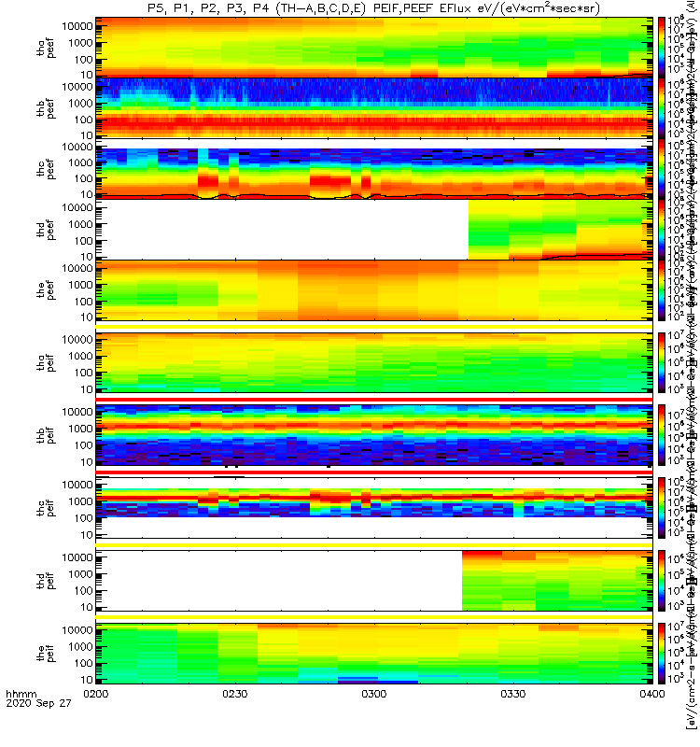This screenshot has height=747, width=700.
Task: Click the "the peef" panel label
Action: tap(46, 290)
